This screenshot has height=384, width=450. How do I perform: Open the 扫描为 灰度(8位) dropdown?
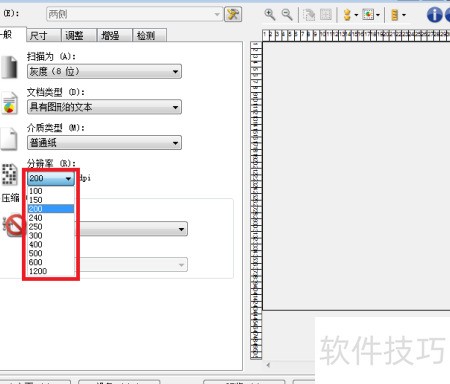pos(104,71)
